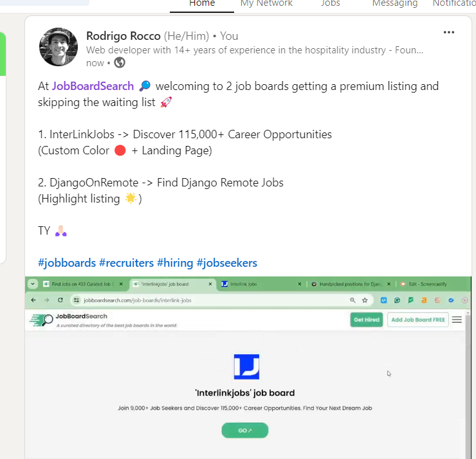Close the 'Interlinkjobs' job board browser tab

point(210,284)
